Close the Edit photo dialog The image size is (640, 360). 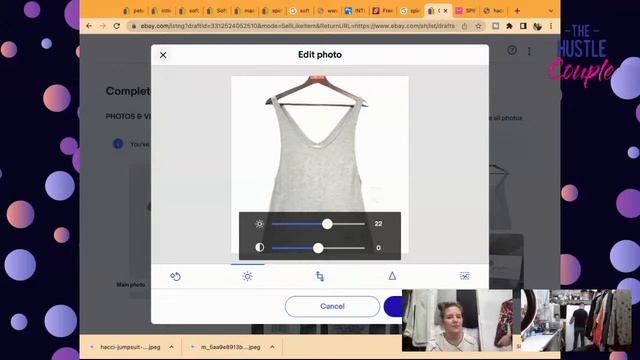(x=163, y=55)
